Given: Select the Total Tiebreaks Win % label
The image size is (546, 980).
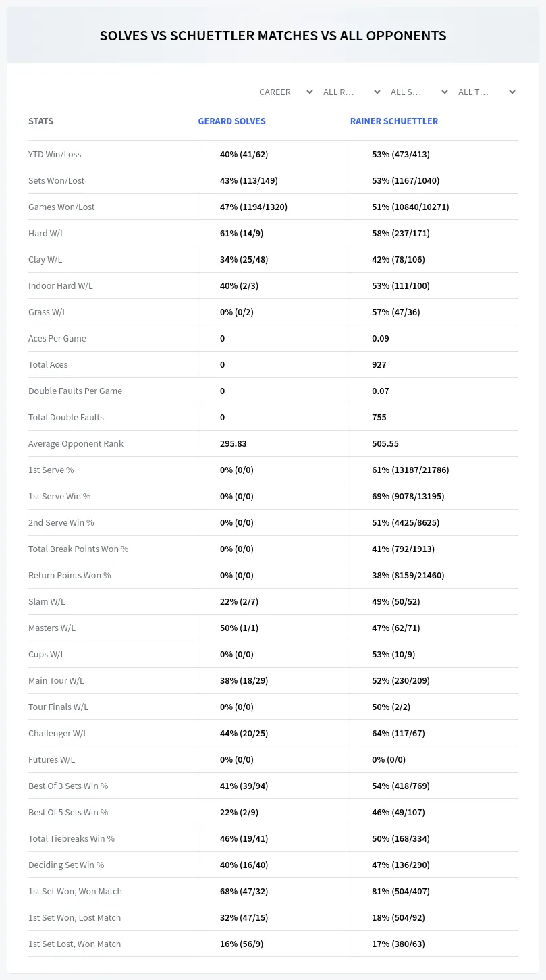Looking at the screenshot, I should 72,838.
